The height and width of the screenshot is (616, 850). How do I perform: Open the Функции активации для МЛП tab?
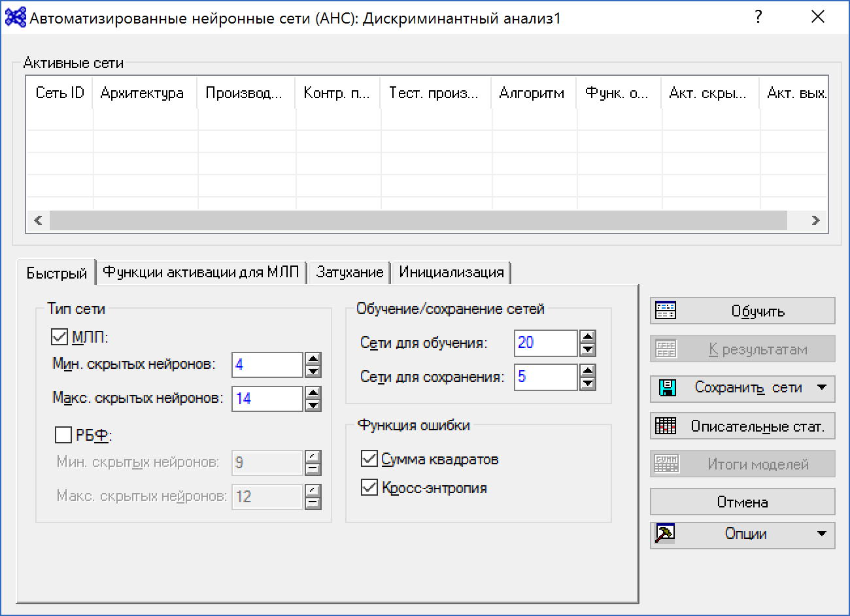pyautogui.click(x=201, y=272)
